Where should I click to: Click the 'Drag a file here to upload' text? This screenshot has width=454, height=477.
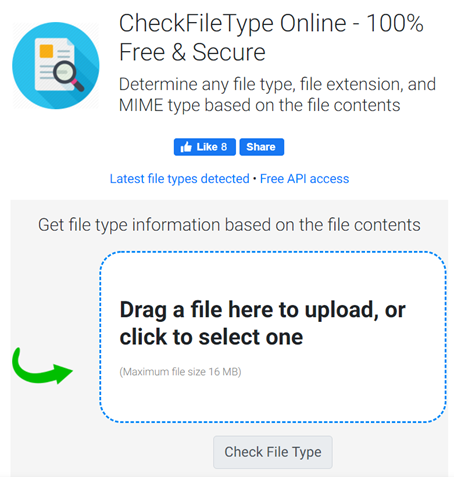[x=248, y=310]
